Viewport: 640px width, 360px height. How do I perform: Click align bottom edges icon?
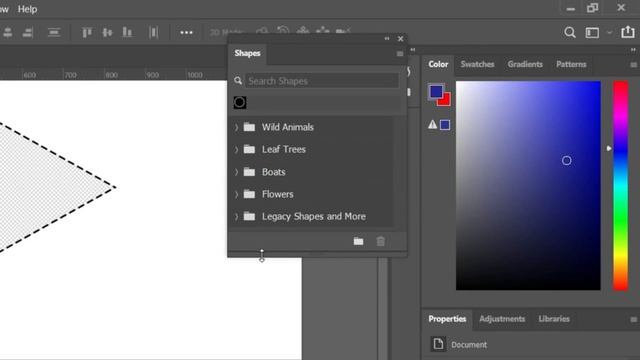point(127,32)
